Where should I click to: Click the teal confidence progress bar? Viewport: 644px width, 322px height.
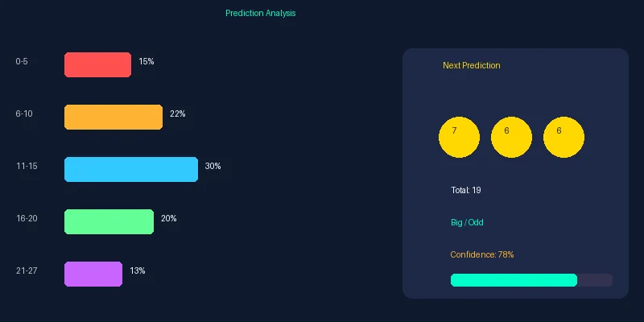514,280
